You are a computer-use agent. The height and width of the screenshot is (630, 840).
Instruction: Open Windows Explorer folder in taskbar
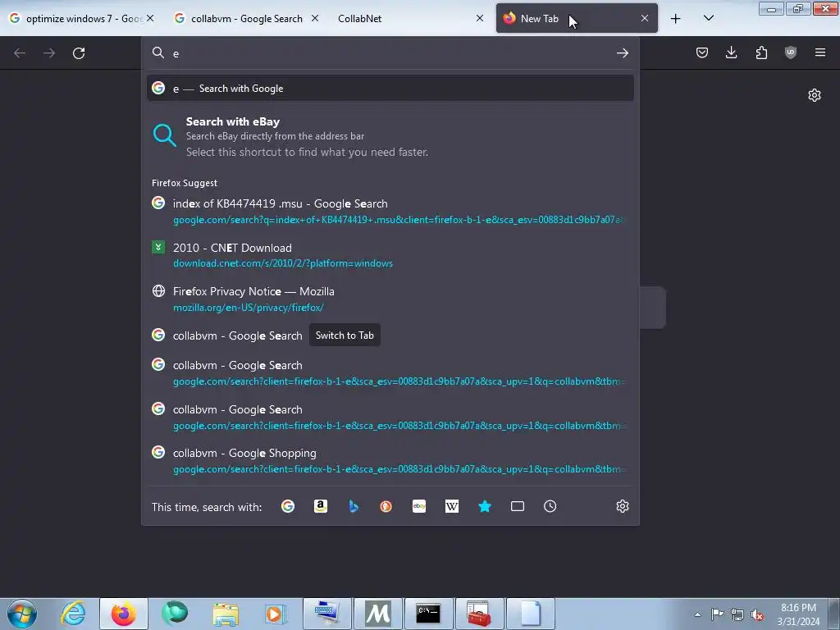[225, 614]
